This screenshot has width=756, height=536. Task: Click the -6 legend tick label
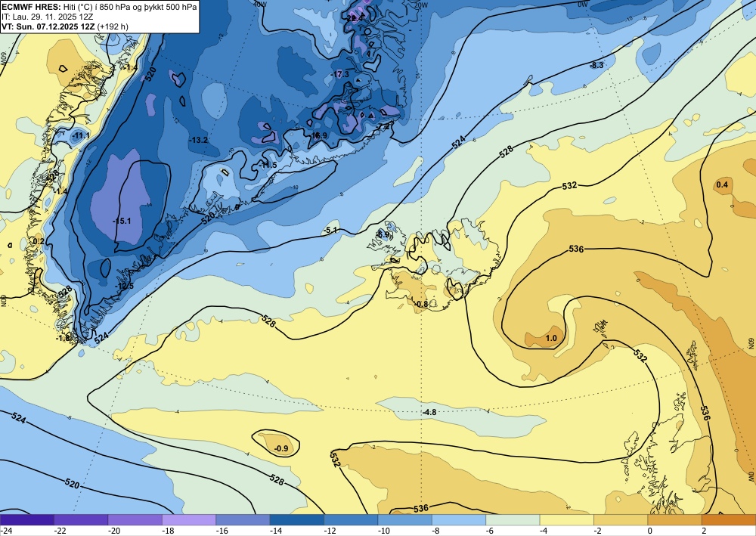(x=491, y=531)
